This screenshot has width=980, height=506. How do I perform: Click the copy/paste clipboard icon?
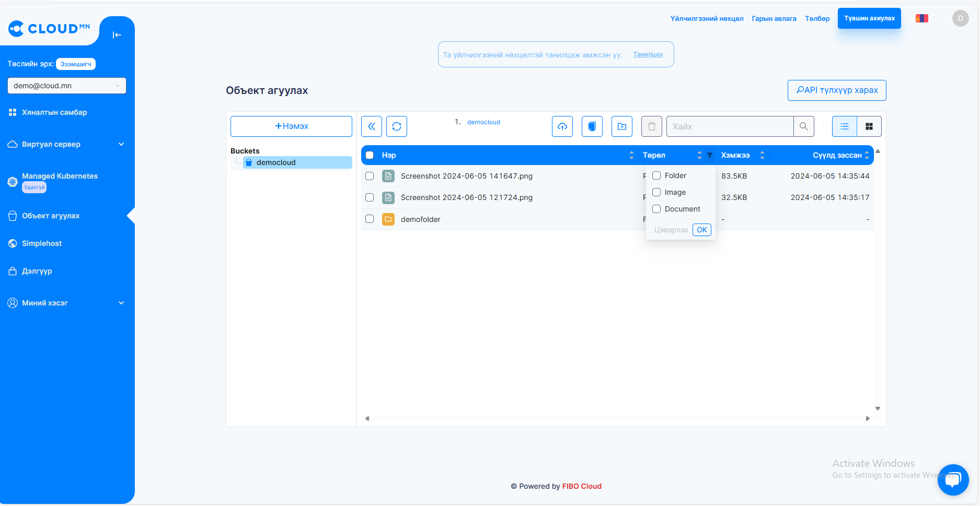[592, 126]
